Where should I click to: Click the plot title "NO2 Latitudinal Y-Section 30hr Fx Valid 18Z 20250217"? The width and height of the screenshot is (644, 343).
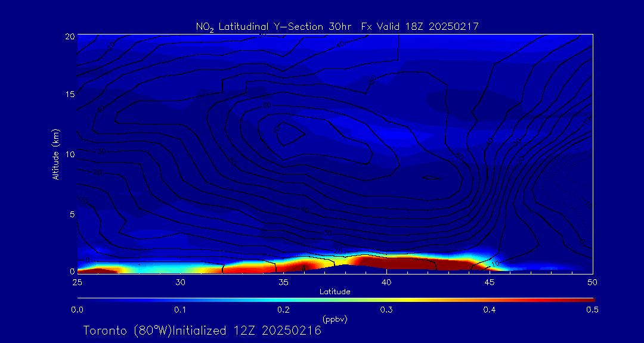point(337,27)
